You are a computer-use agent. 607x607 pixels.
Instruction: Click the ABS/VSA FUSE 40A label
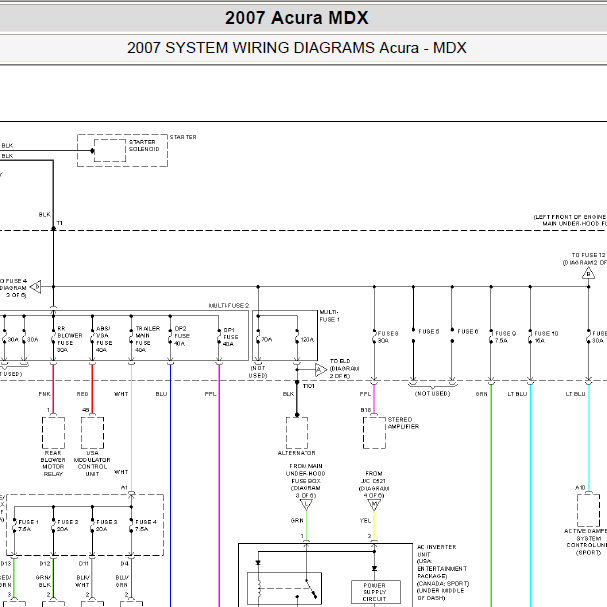[x=104, y=339]
